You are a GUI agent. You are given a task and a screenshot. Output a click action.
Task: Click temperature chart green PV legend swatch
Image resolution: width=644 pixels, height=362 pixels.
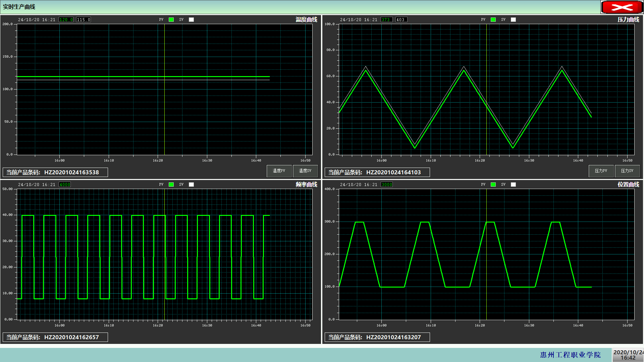(x=171, y=20)
